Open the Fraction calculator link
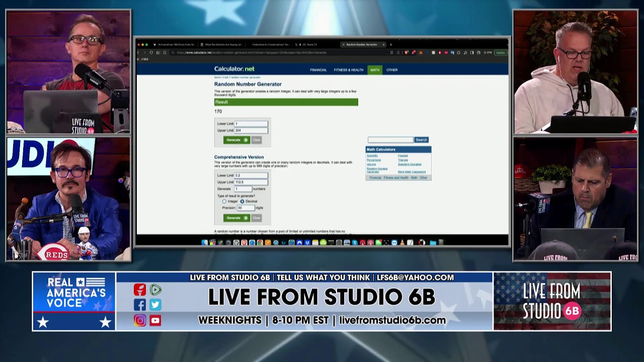The height and width of the screenshot is (362, 644). (403, 156)
